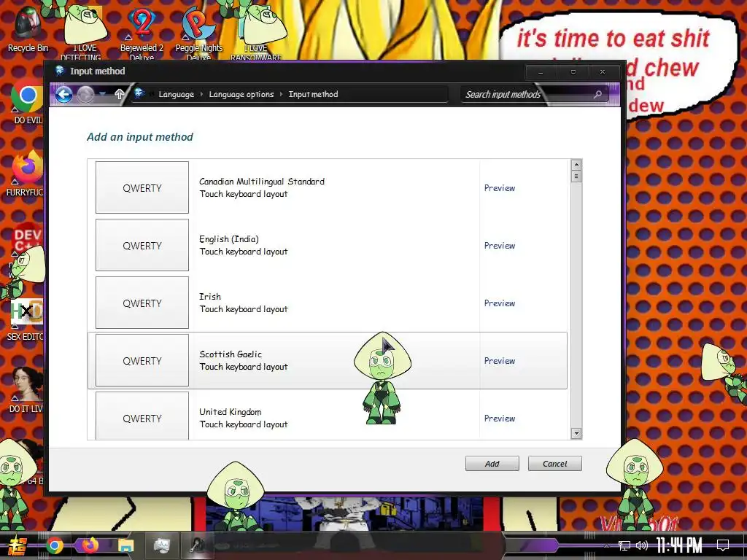Open the monitor app taskbar icon
747x560 pixels.
click(162, 545)
